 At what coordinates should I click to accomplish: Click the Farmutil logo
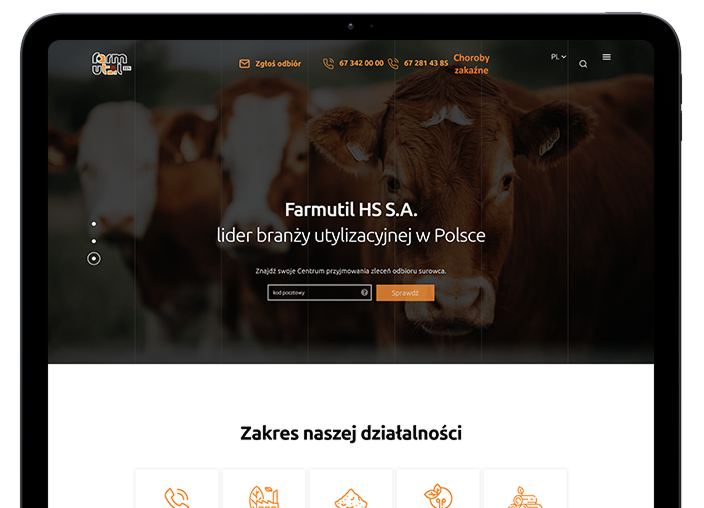[111, 64]
